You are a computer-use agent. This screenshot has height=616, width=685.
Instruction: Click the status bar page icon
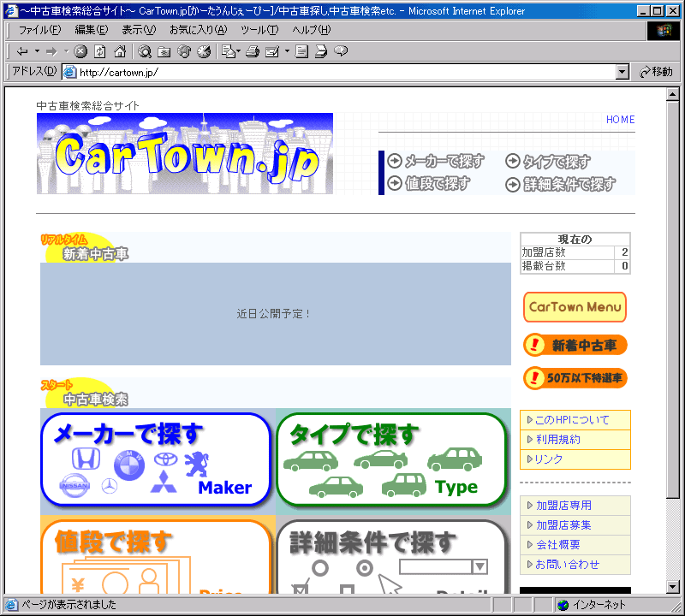[12, 605]
